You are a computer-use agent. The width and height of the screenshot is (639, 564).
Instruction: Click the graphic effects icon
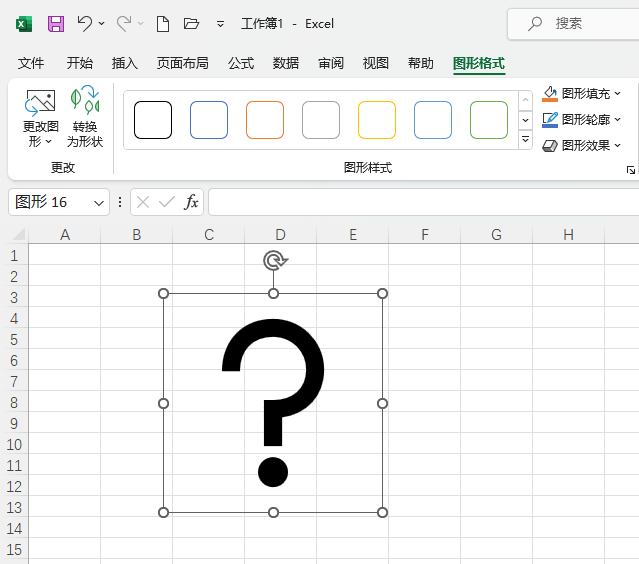pos(550,145)
